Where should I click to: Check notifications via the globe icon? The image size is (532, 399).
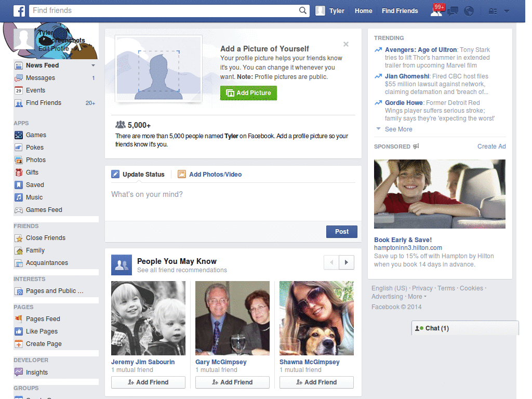pos(469,10)
